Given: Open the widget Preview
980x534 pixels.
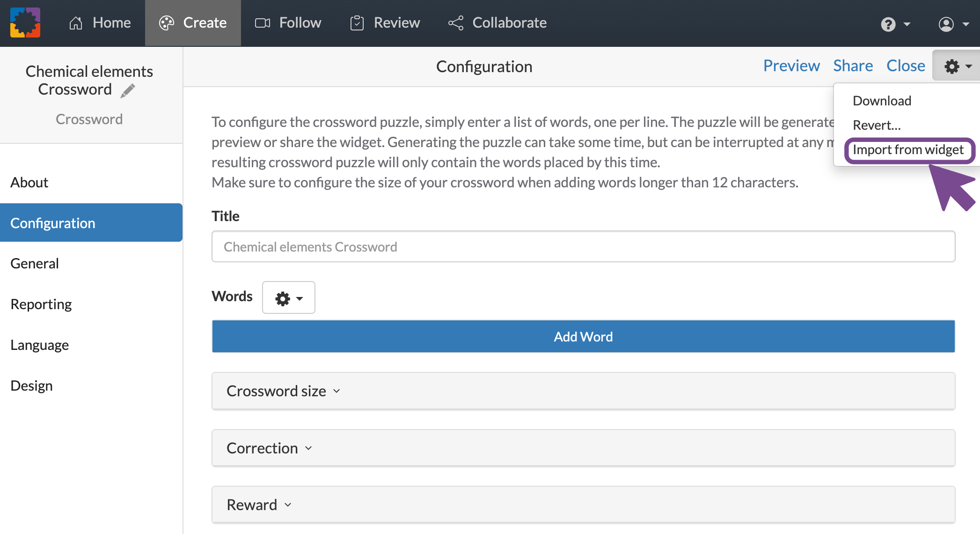Looking at the screenshot, I should pyautogui.click(x=791, y=66).
